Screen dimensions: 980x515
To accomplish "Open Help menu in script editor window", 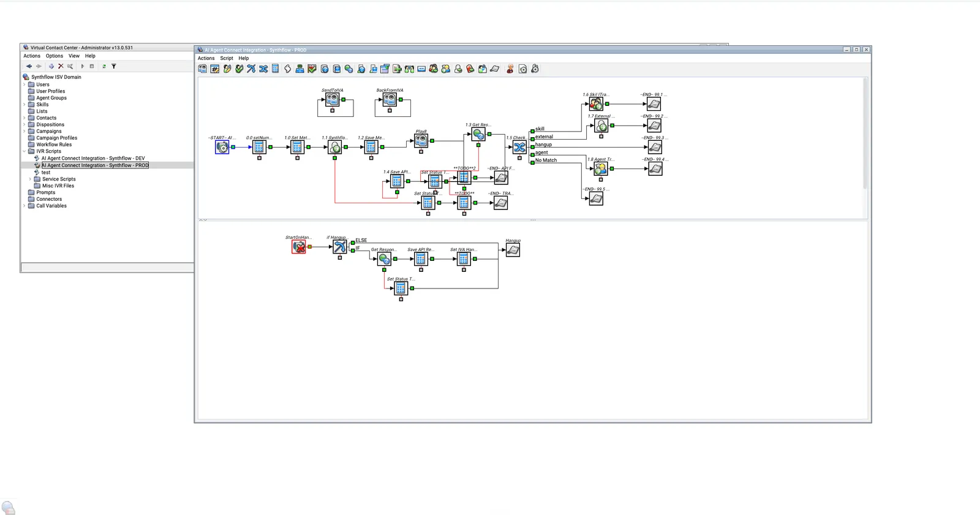I will click(244, 58).
